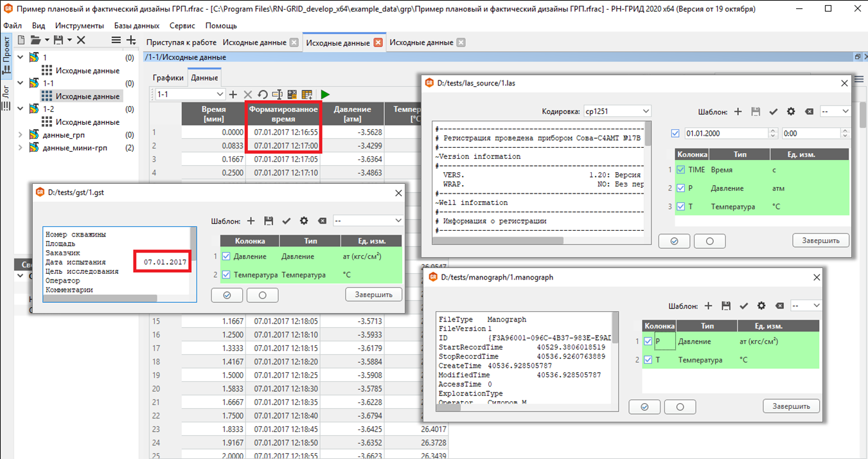Viewport: 868px width, 459px height.
Task: Click the 01.01.2000 date input field
Action: click(x=726, y=133)
